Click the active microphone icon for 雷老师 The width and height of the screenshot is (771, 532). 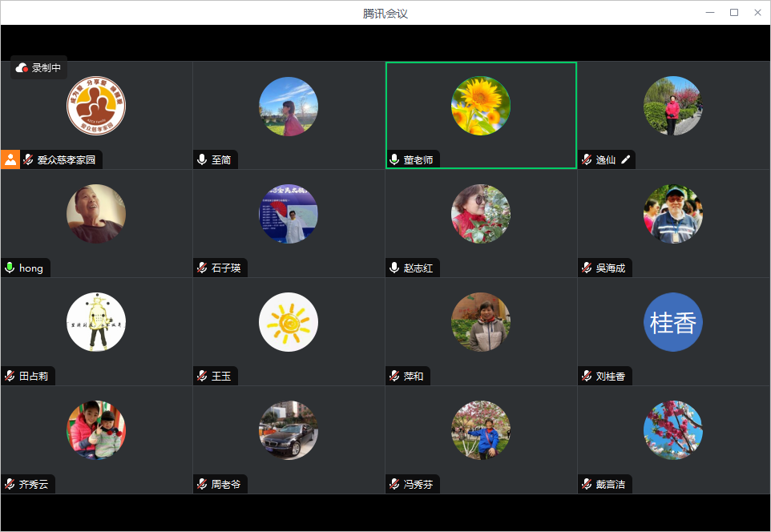click(394, 159)
